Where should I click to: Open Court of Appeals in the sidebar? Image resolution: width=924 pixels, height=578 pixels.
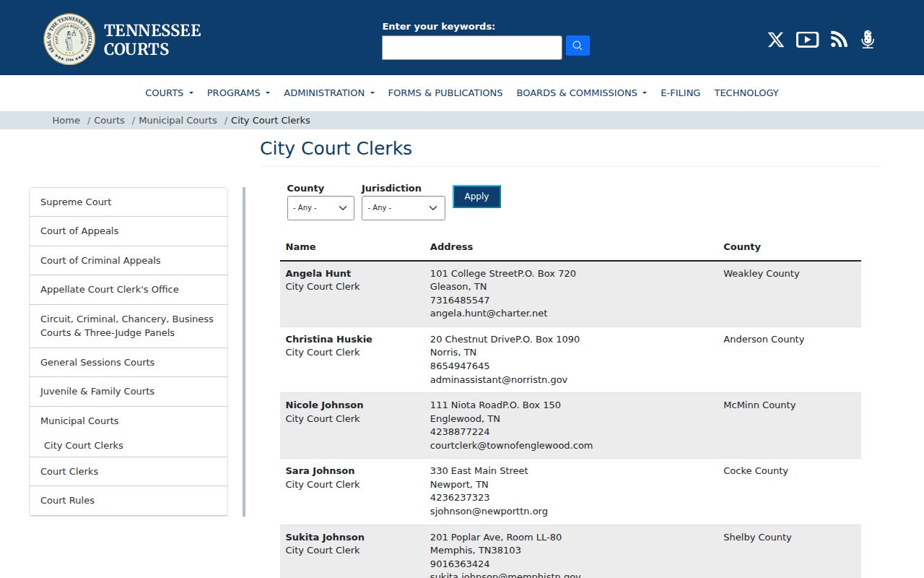pyautogui.click(x=128, y=231)
